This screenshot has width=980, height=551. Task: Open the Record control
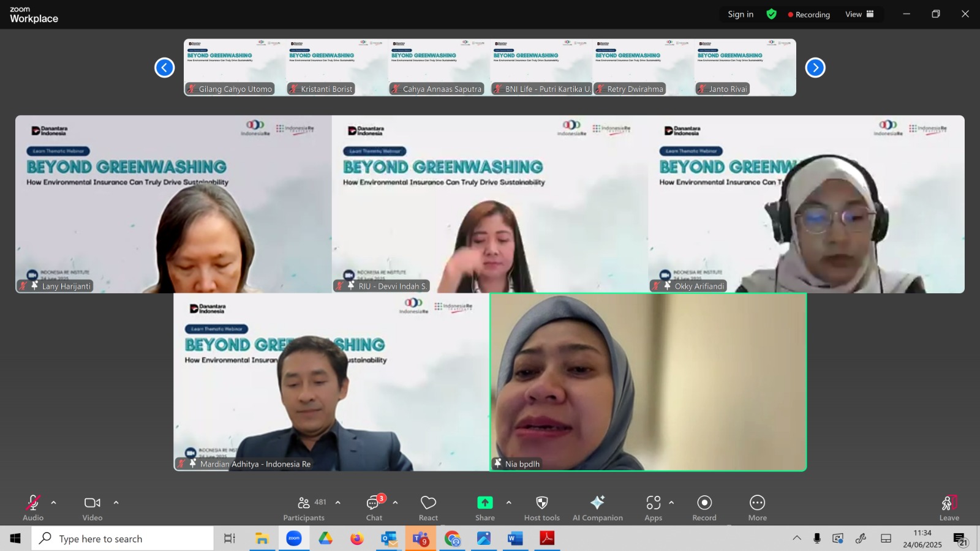coord(704,508)
